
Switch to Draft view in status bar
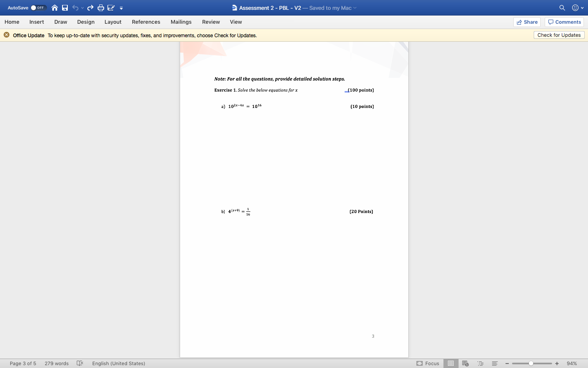[494, 363]
